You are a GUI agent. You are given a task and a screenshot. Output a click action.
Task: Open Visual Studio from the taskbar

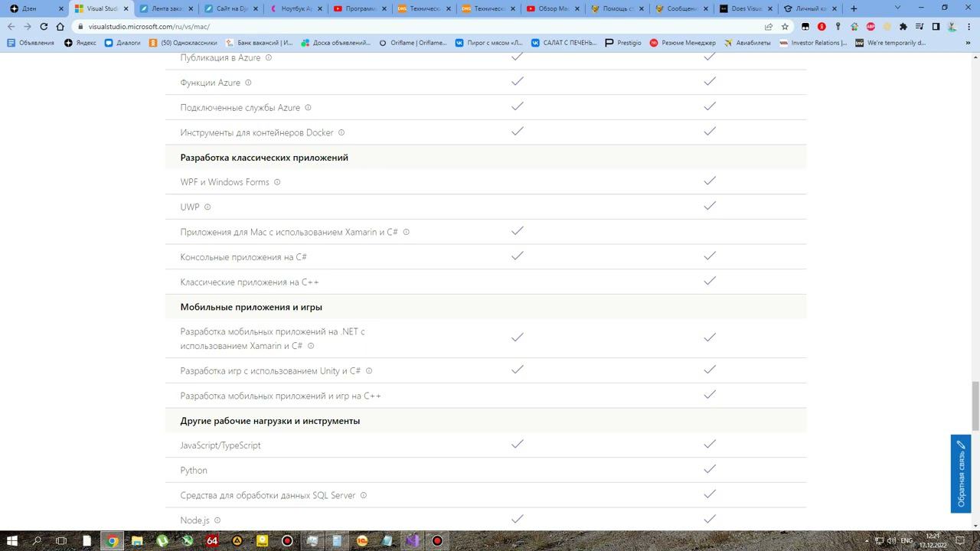[413, 540]
